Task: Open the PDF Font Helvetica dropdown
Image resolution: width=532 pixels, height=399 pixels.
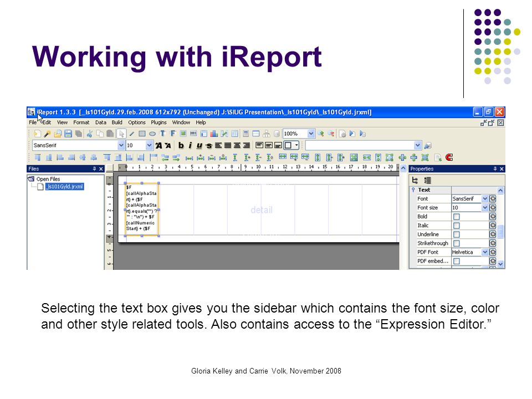Action: [485, 253]
